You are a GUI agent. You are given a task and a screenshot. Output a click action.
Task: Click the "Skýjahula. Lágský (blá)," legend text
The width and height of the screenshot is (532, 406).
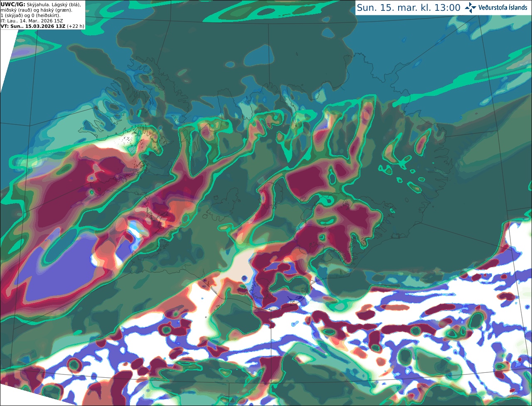click(x=54, y=5)
